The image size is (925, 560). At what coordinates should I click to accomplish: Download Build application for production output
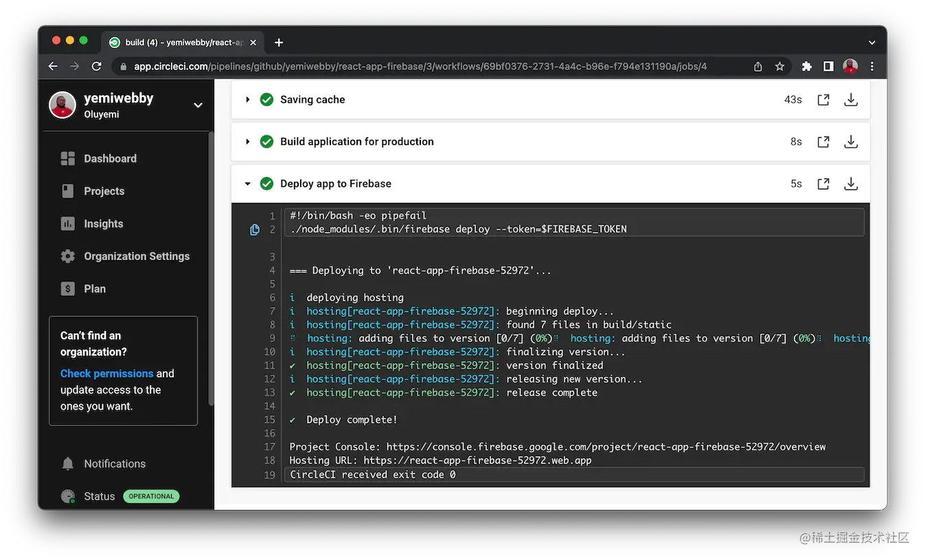click(x=851, y=141)
